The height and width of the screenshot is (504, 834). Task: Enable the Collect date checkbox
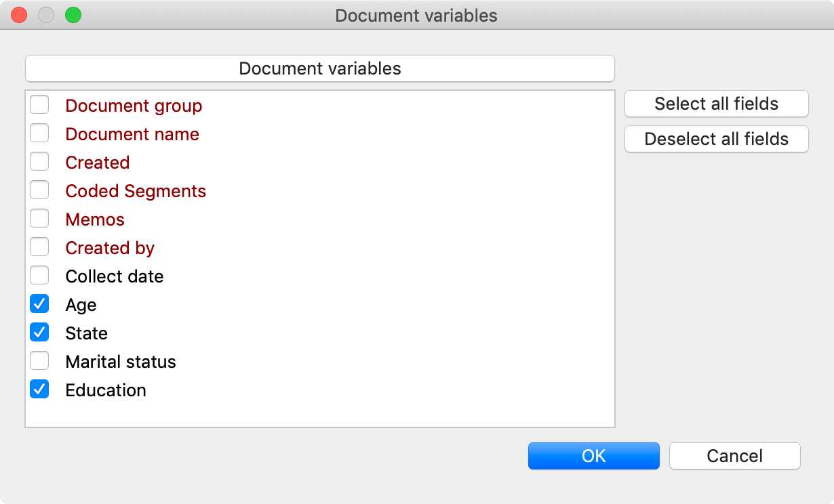(x=39, y=276)
